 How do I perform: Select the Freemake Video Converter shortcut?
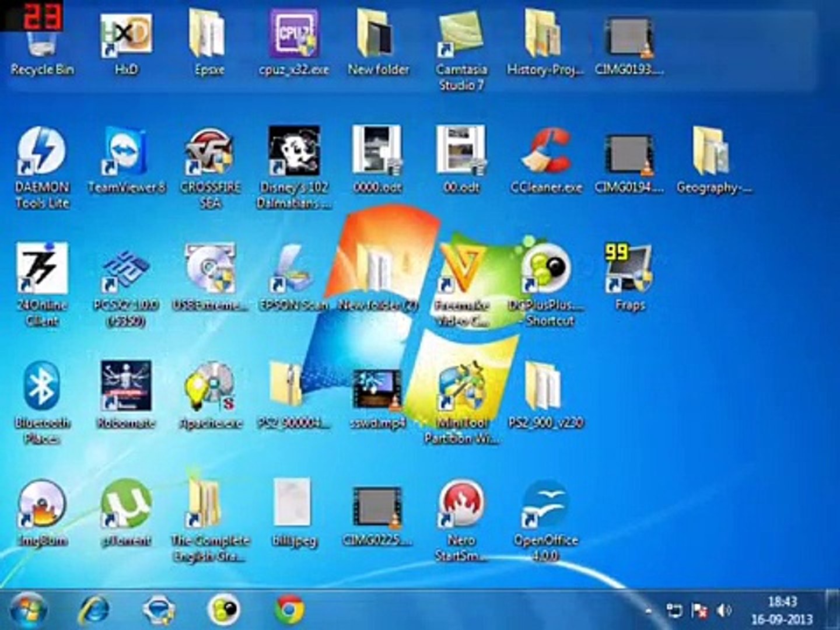pyautogui.click(x=461, y=286)
